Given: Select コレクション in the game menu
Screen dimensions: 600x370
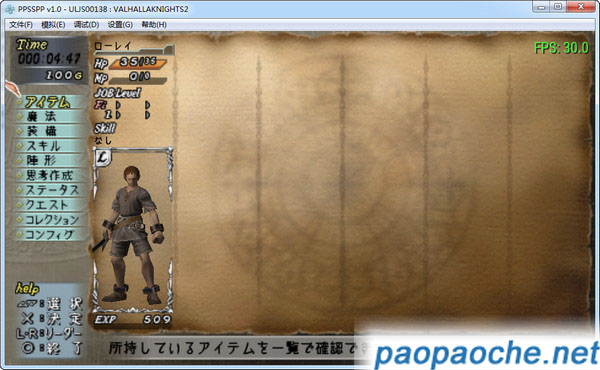Looking at the screenshot, I should (x=51, y=220).
